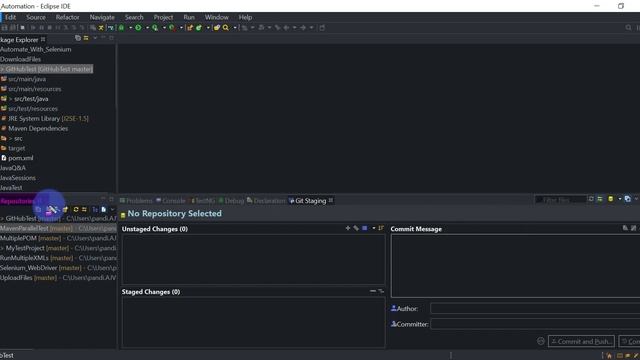640x360 pixels.
Task: Click the New Java Package toolbar icon
Action: click(190, 28)
